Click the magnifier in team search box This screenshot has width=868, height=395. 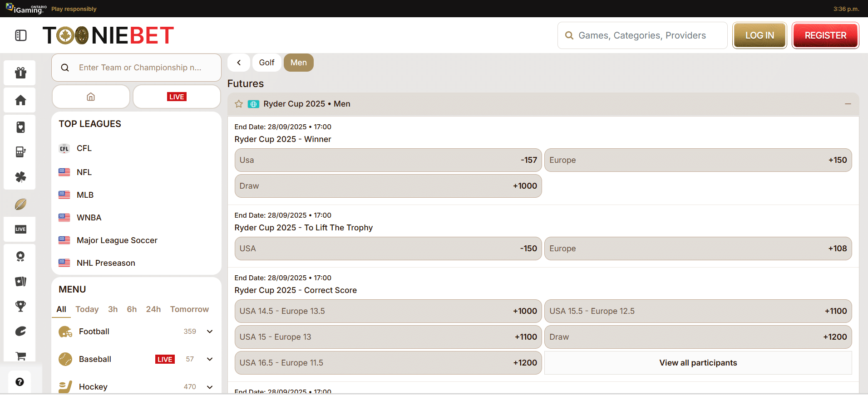click(65, 68)
